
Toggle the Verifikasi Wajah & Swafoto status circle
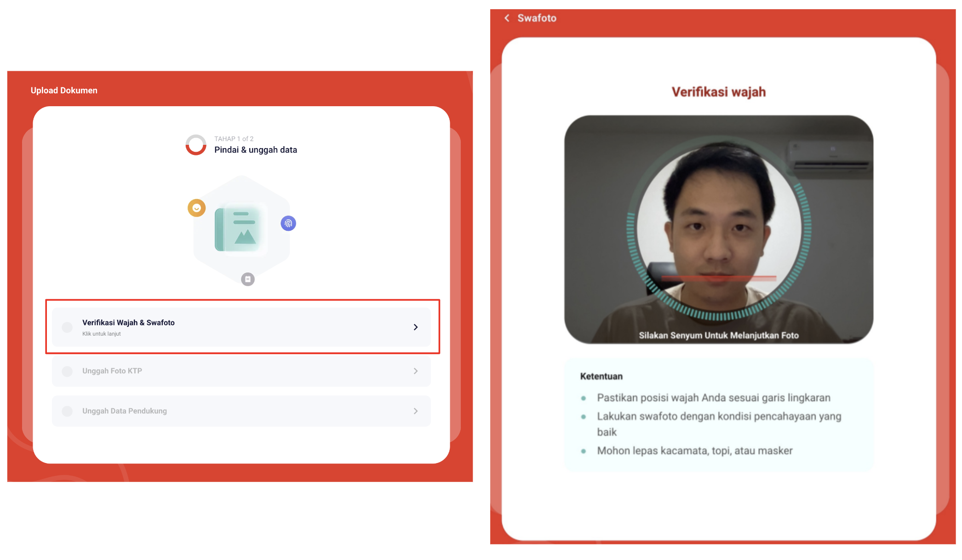(x=67, y=327)
